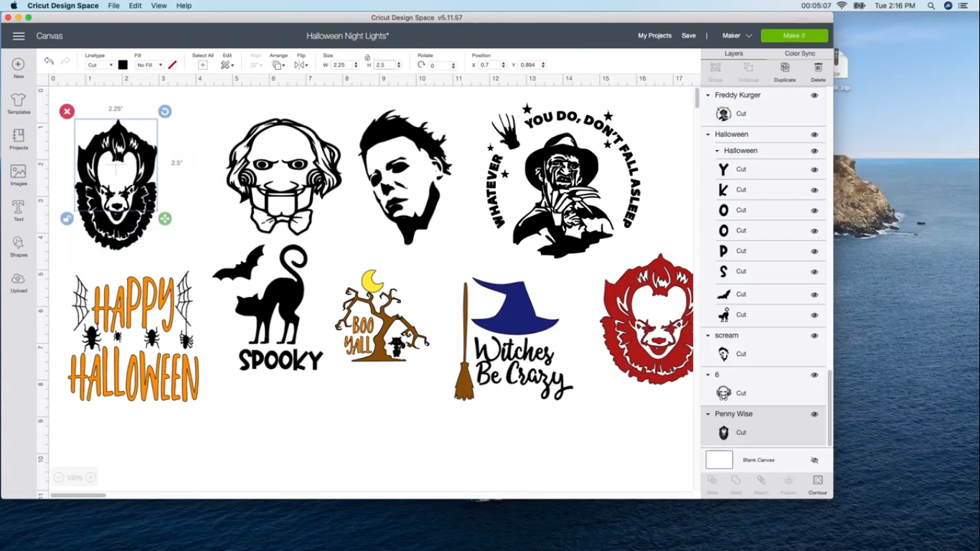
Task: Click the Undo arrow in the toolbar
Action: [49, 61]
